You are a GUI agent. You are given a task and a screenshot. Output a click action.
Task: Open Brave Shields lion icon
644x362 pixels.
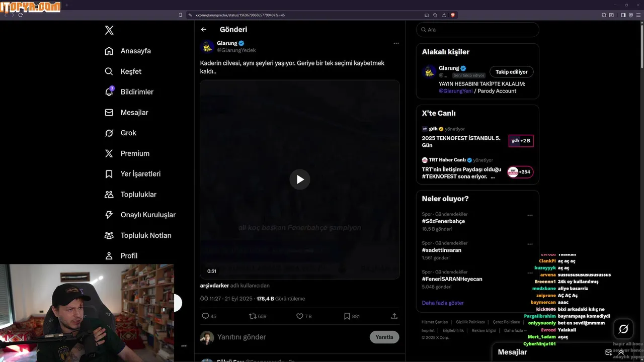pos(452,15)
